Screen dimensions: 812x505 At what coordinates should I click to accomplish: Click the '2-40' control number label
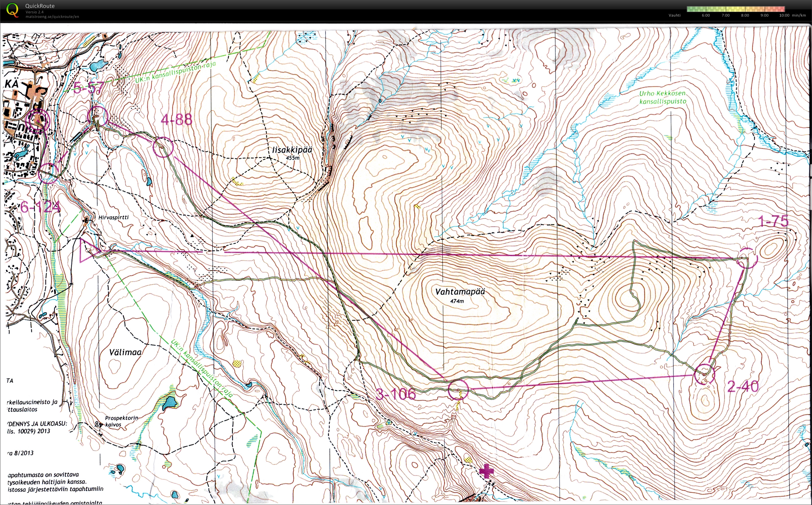click(x=743, y=387)
